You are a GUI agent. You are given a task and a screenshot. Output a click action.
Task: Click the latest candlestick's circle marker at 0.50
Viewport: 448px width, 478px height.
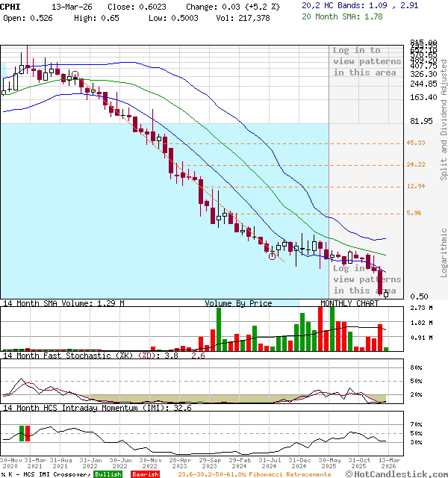(x=386, y=294)
